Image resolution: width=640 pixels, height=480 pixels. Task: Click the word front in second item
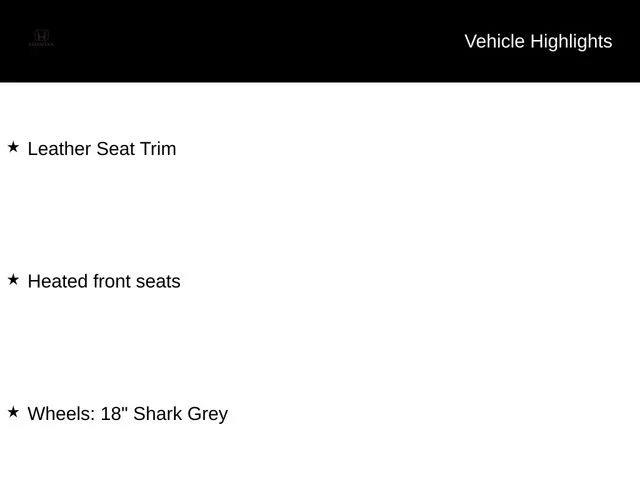coord(111,281)
